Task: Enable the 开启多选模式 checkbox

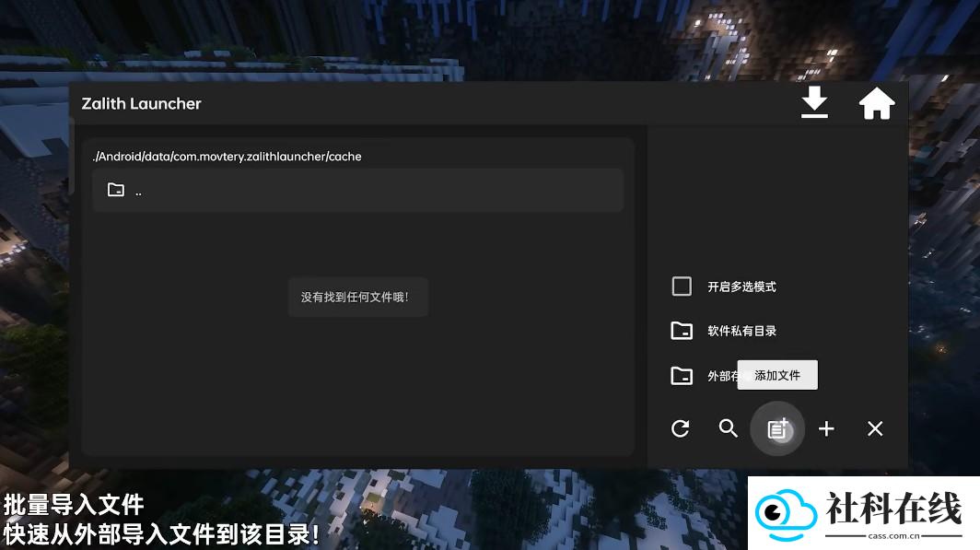Action: click(x=682, y=287)
